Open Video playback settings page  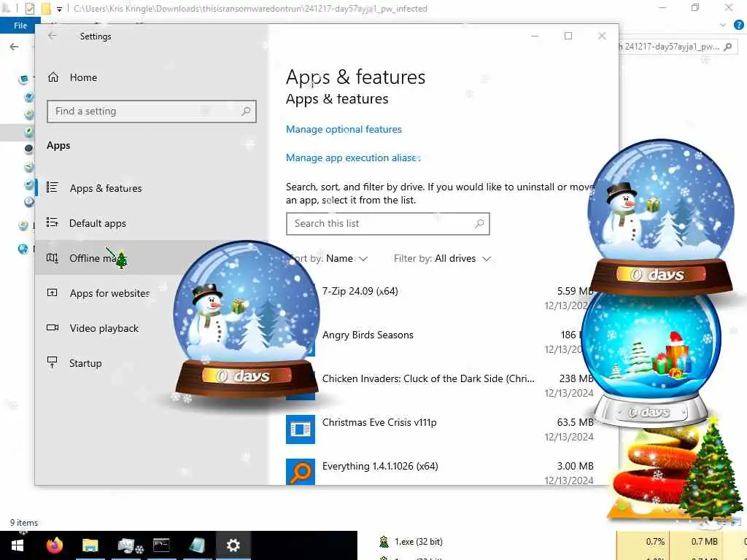click(104, 328)
